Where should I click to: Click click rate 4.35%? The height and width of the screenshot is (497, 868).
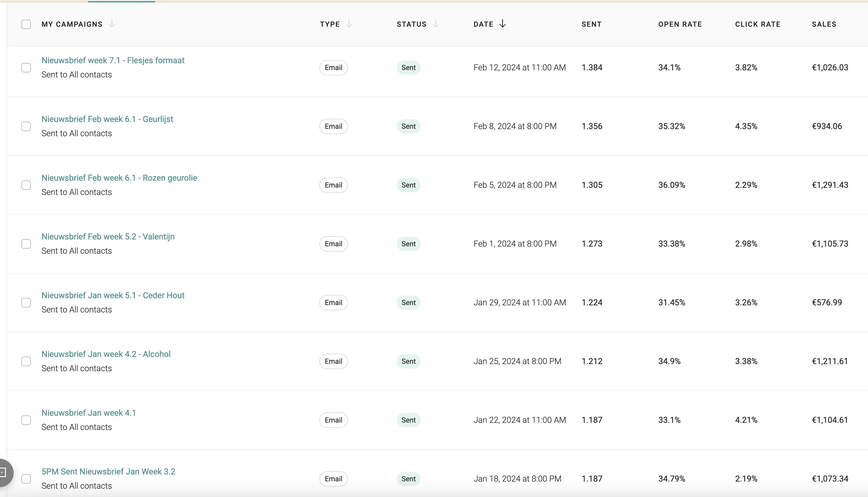tap(746, 126)
